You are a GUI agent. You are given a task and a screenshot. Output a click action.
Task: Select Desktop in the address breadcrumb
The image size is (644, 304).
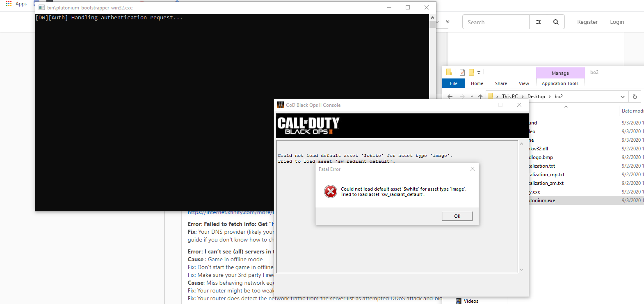click(x=536, y=97)
